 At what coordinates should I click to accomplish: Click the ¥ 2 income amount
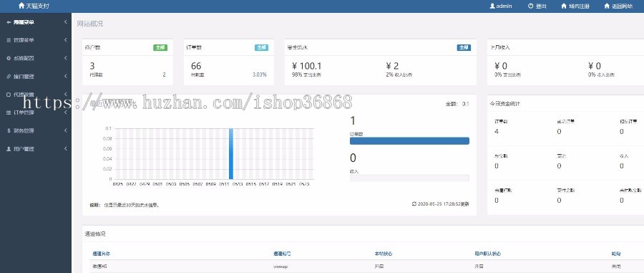pos(392,66)
